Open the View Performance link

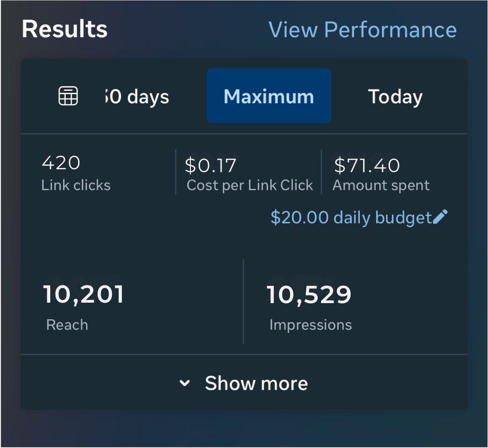click(x=363, y=30)
